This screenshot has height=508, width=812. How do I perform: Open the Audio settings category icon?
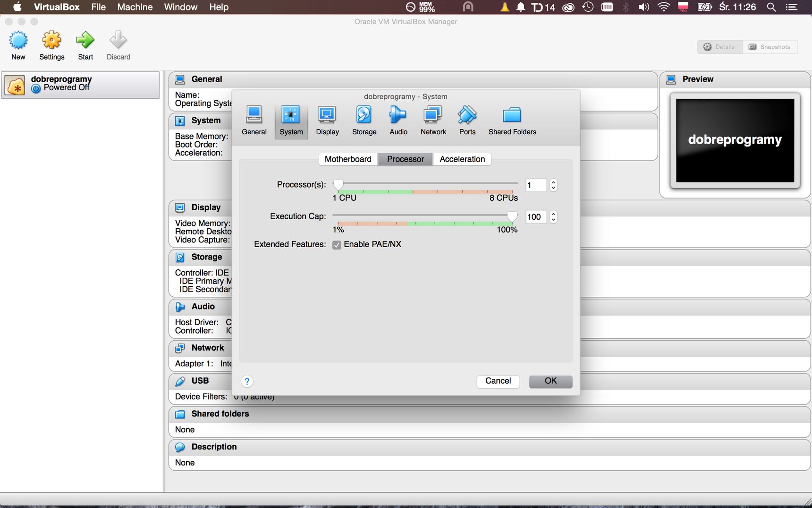pos(398,115)
